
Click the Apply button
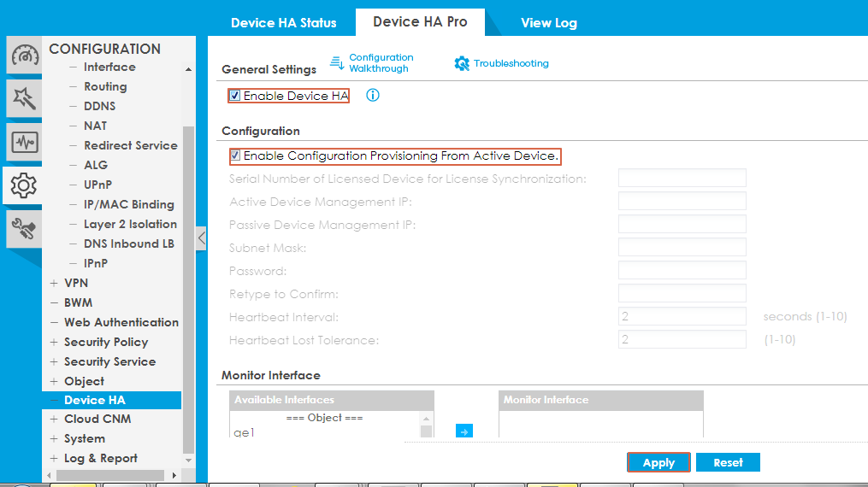pyautogui.click(x=658, y=462)
